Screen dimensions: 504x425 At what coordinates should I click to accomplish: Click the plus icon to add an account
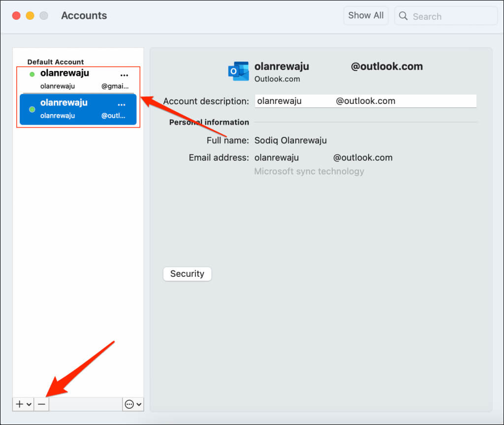(19, 404)
